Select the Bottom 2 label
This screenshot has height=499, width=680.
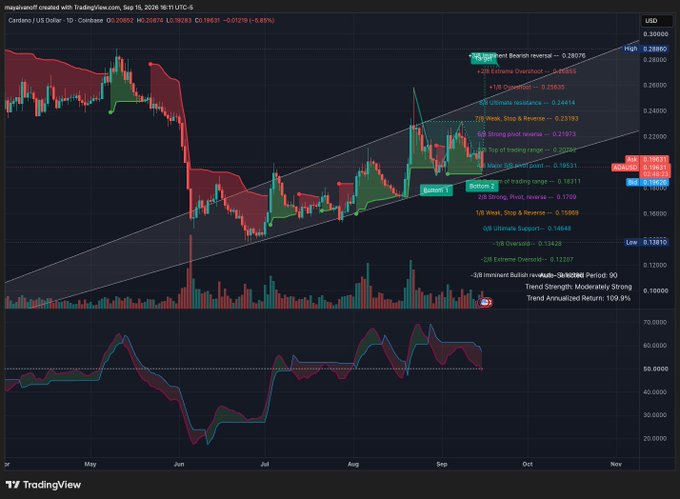(482, 186)
